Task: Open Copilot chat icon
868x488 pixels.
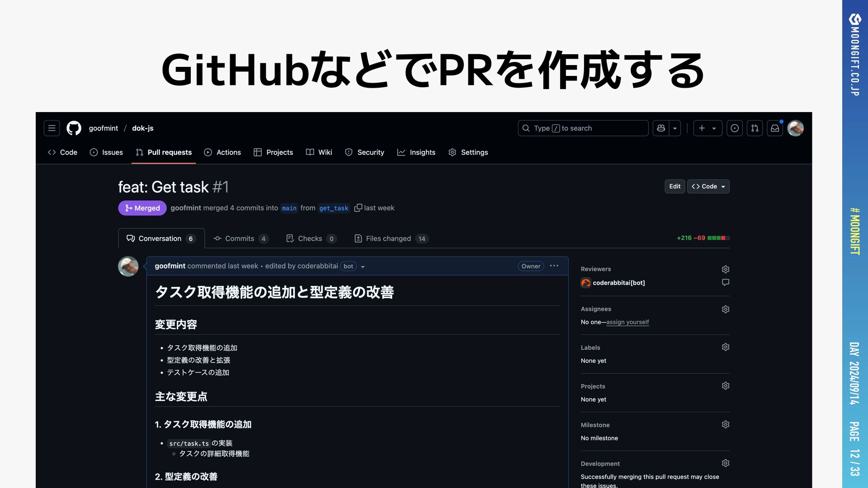Action: coord(661,128)
